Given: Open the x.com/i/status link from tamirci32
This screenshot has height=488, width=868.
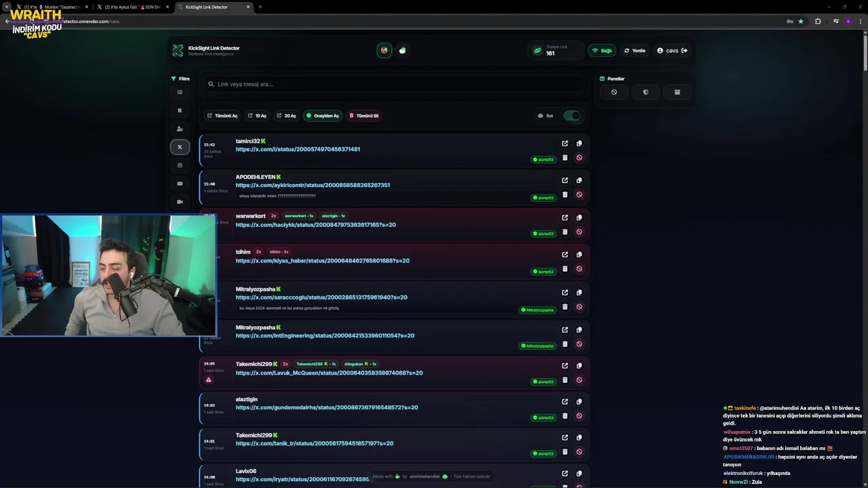Looking at the screenshot, I should (298, 149).
